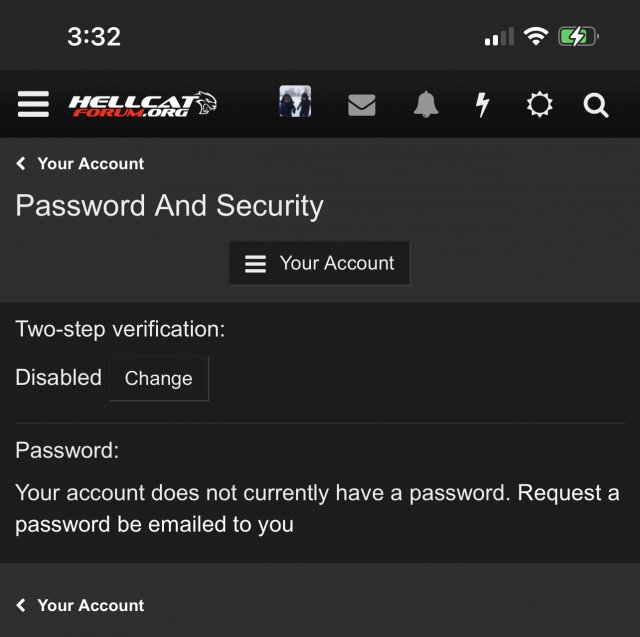Screen dimensions: 640x637
Task: Click the bottom breadcrumb back chevron
Action: tap(21, 605)
